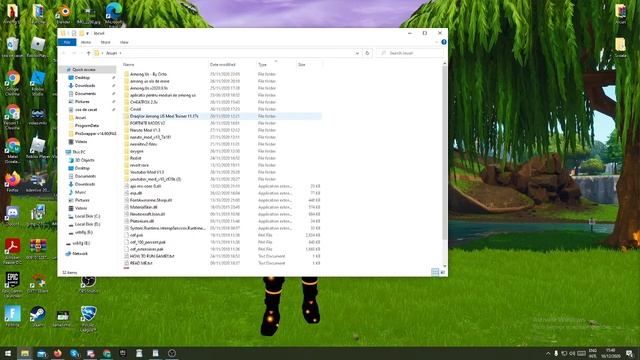
Task: Open Explorer help question mark icon
Action: [444, 42]
